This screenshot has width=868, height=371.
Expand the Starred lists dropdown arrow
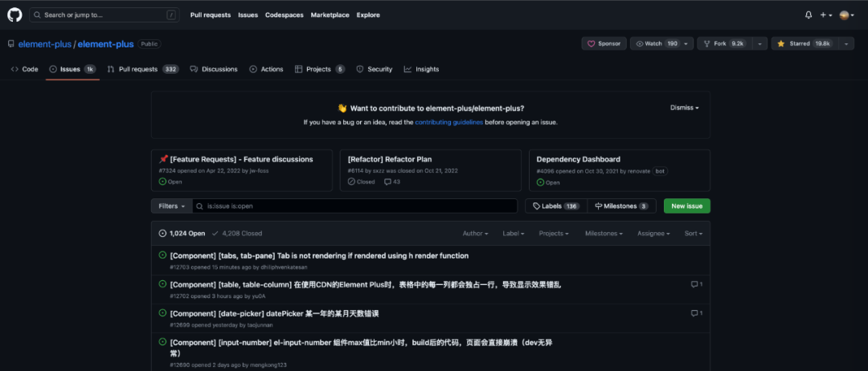pyautogui.click(x=845, y=43)
